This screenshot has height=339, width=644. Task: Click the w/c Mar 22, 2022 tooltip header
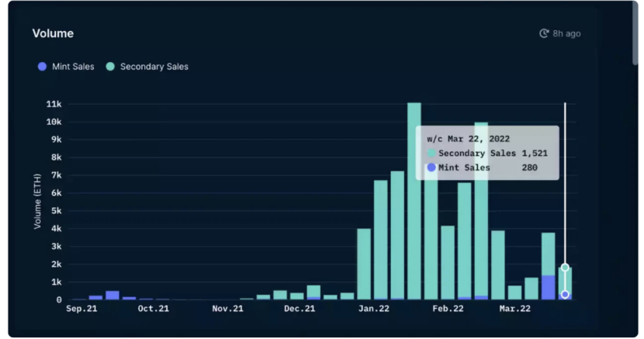468,139
